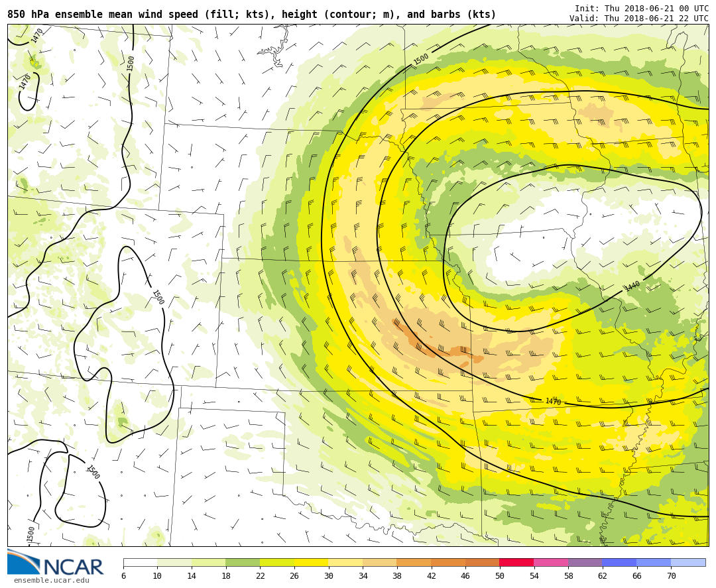Image resolution: width=716 pixels, height=588 pixels.
Task: Pick the light green 14–18 kts swatch
Action: [x=209, y=562]
